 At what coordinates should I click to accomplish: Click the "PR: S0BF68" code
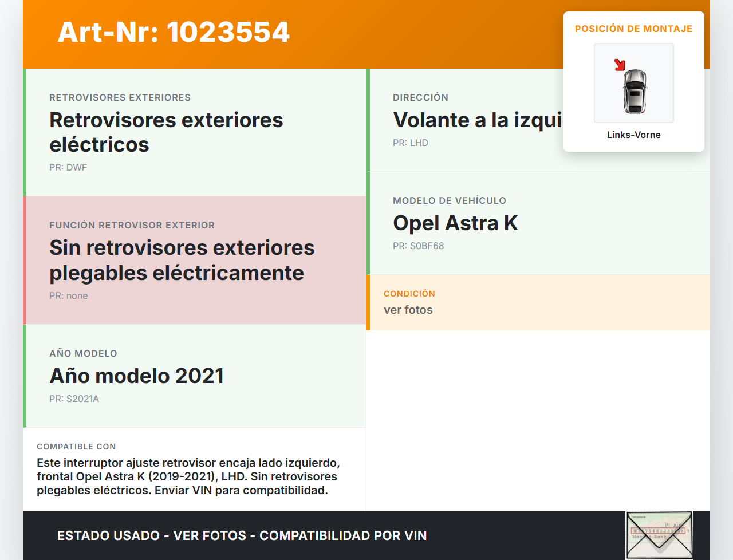tap(419, 246)
